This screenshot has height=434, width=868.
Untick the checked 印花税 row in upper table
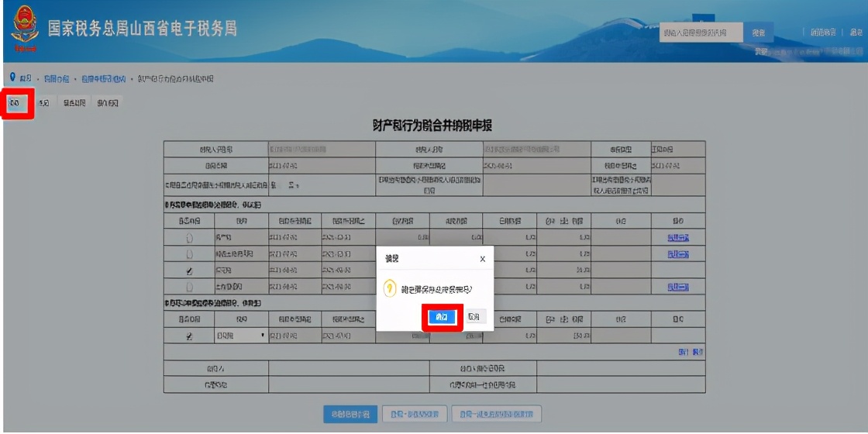pyautogui.click(x=189, y=270)
